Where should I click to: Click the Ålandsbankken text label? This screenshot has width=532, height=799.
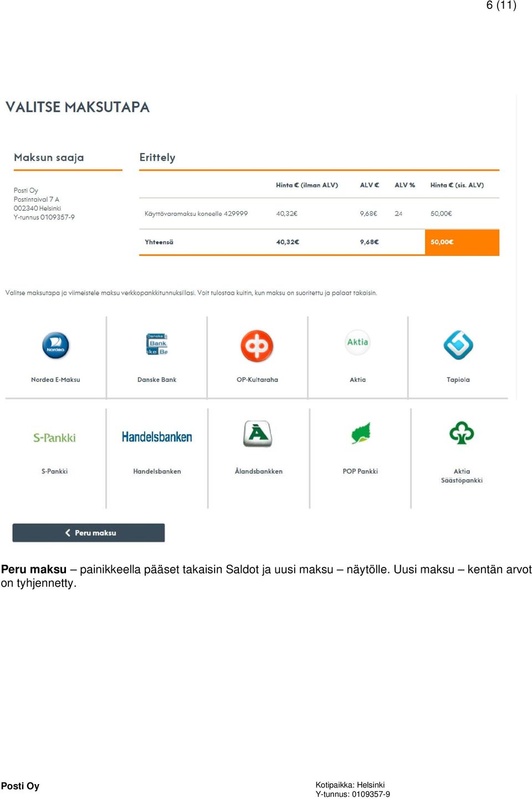(258, 471)
